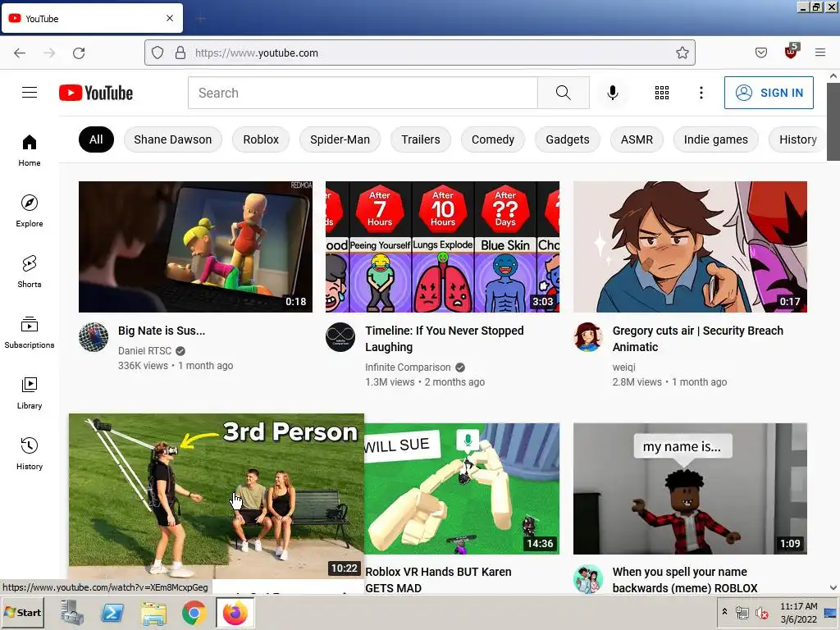Reload the page with refresh icon
This screenshot has height=630, width=840.
79,52
